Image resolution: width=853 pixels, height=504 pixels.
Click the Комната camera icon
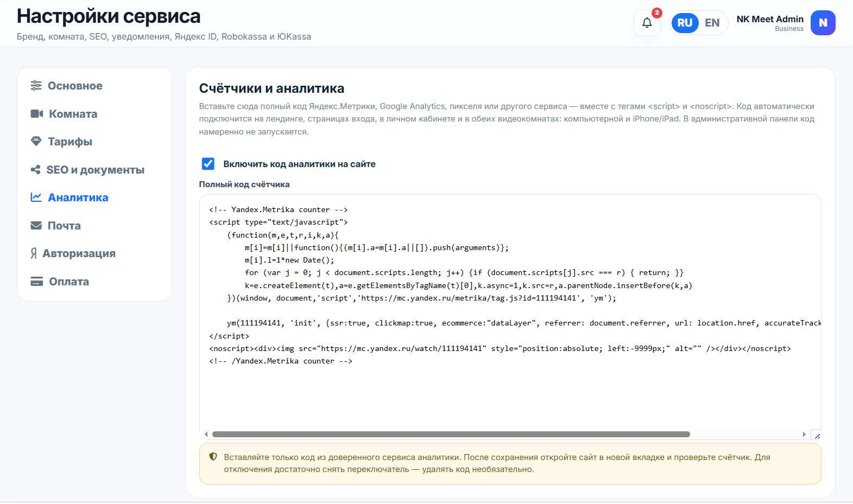tap(36, 114)
